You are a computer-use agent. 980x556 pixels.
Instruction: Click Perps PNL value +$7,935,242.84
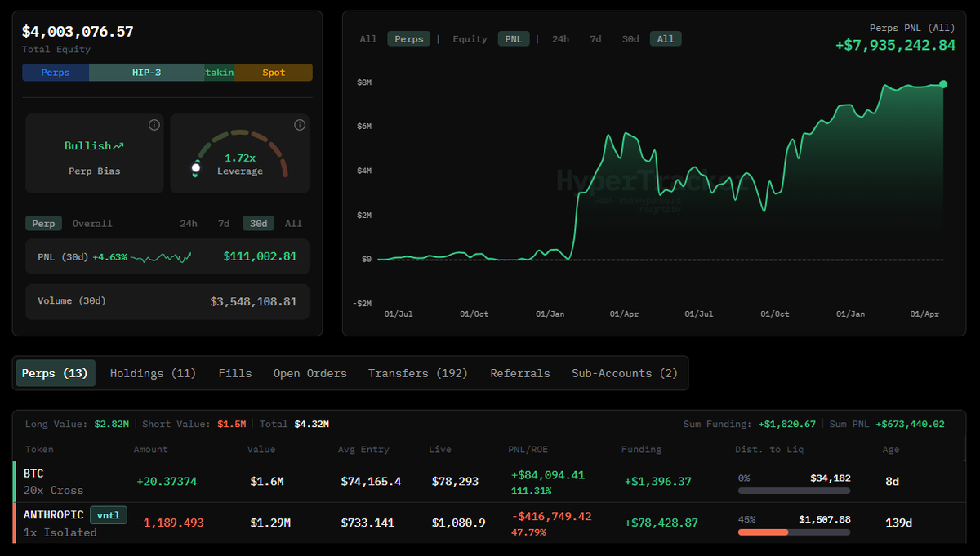895,45
